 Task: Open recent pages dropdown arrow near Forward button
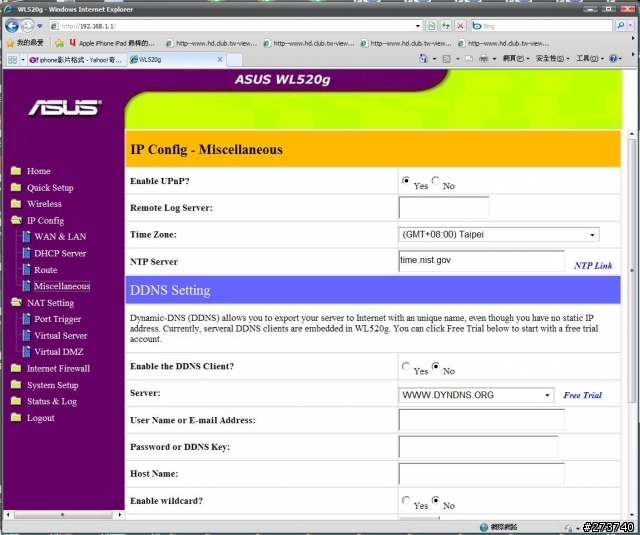click(39, 26)
